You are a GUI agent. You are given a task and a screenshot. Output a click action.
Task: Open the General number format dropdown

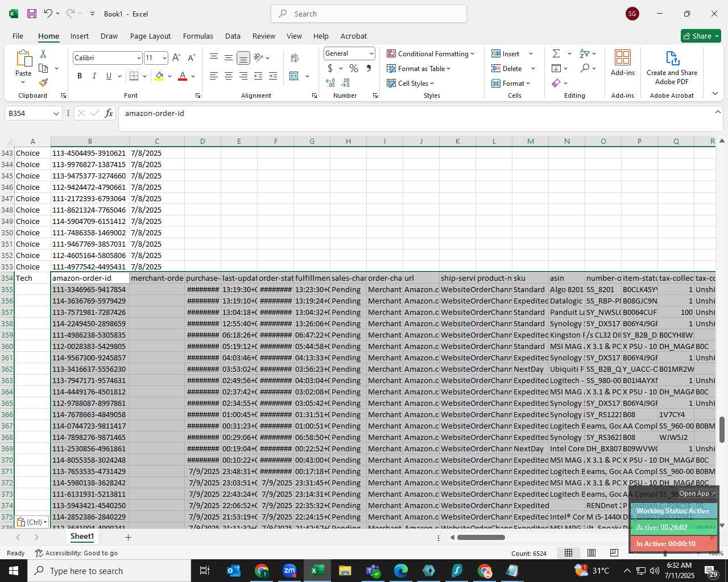tap(371, 53)
